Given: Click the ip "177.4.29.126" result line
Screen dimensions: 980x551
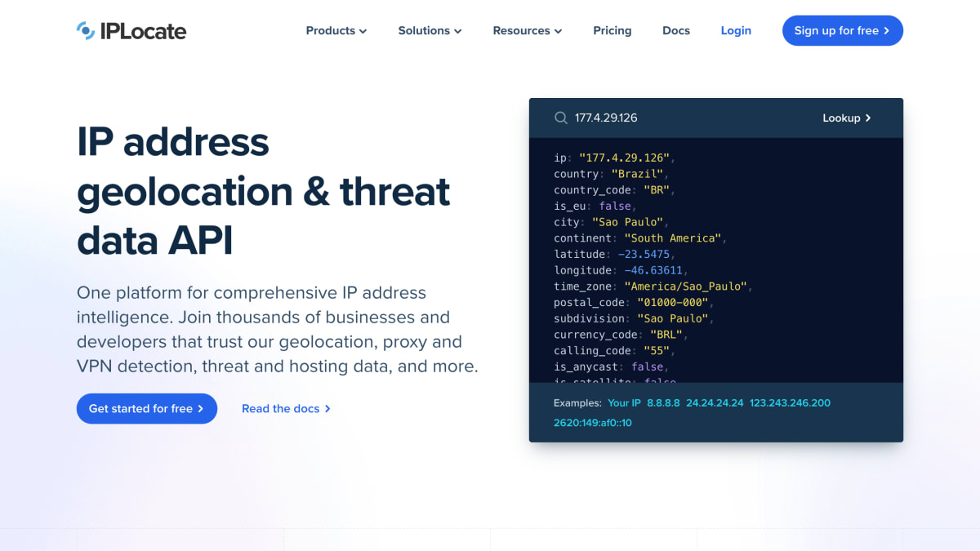Looking at the screenshot, I should [615, 158].
